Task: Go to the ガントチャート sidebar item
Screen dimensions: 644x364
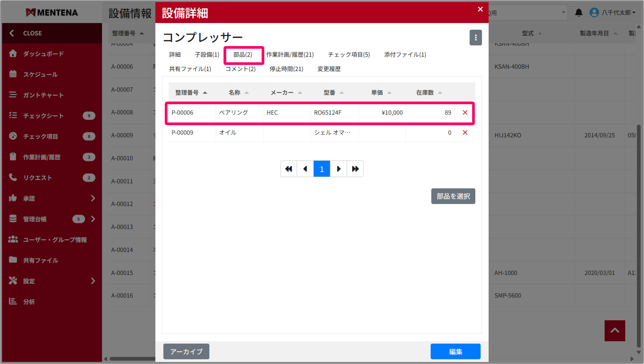Action: [43, 95]
